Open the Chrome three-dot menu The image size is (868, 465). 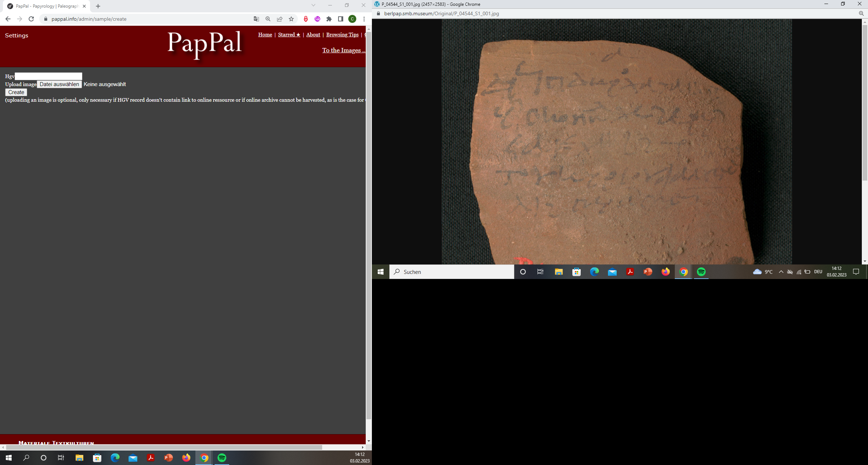coord(364,19)
